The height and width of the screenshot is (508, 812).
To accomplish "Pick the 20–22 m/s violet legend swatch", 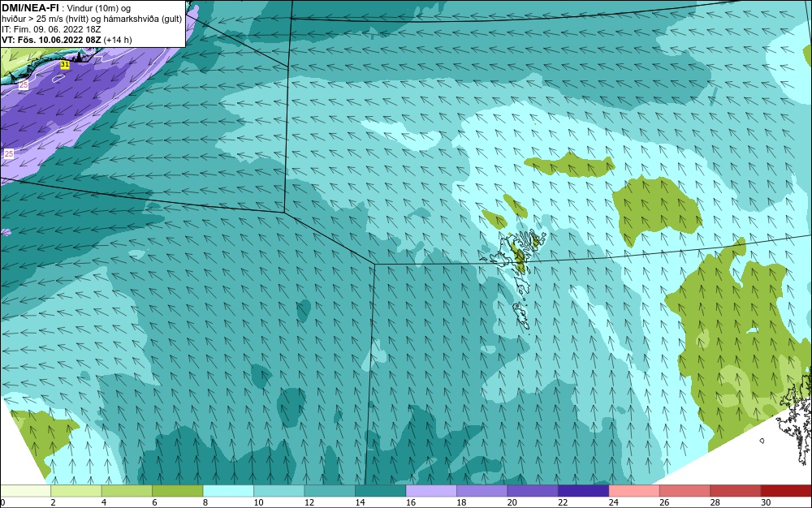I will tap(533, 491).
